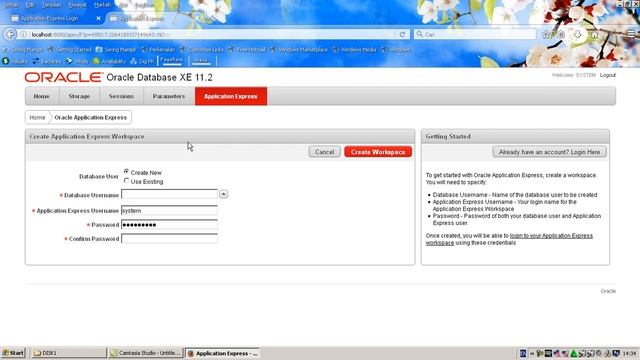Open the Windows Media bookmark

click(354, 50)
